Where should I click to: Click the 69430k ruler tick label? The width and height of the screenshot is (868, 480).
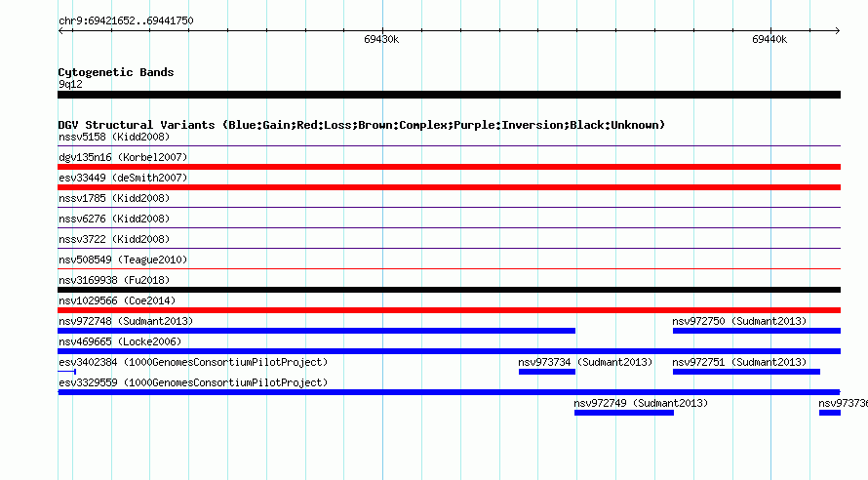click(381, 39)
